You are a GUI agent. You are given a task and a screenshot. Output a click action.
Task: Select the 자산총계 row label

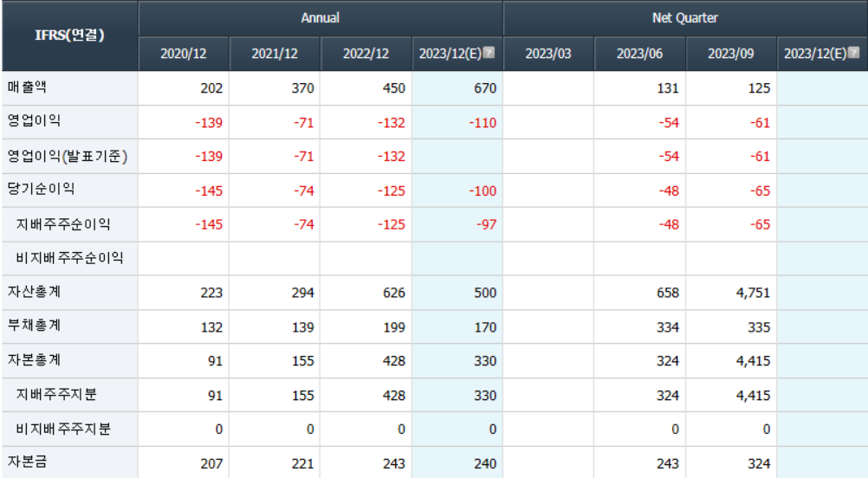click(x=34, y=292)
